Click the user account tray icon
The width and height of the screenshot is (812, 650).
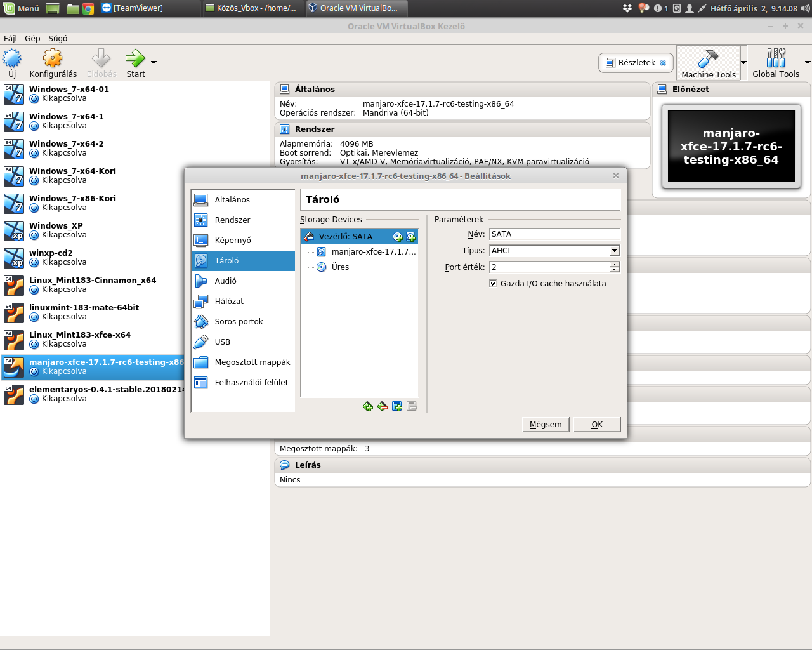click(690, 8)
